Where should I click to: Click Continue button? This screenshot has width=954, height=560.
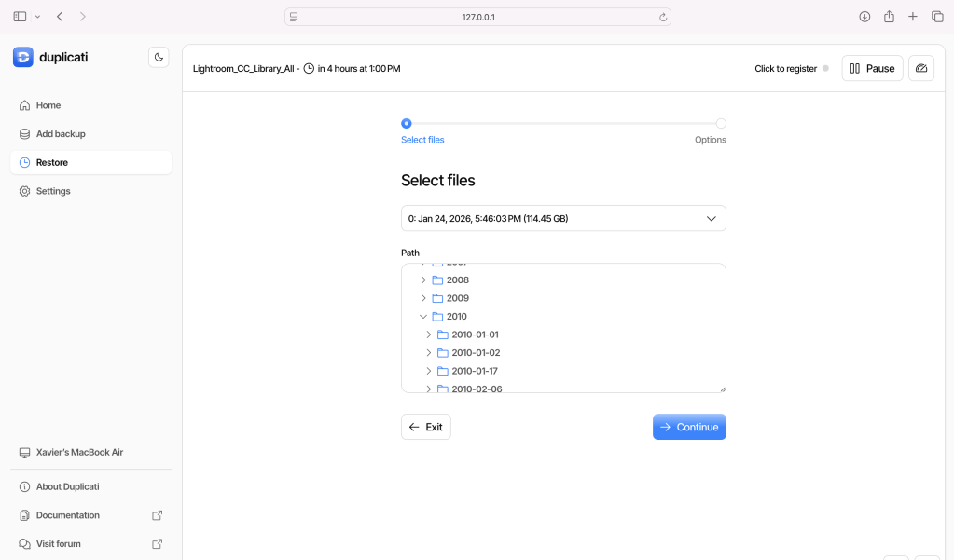click(689, 427)
